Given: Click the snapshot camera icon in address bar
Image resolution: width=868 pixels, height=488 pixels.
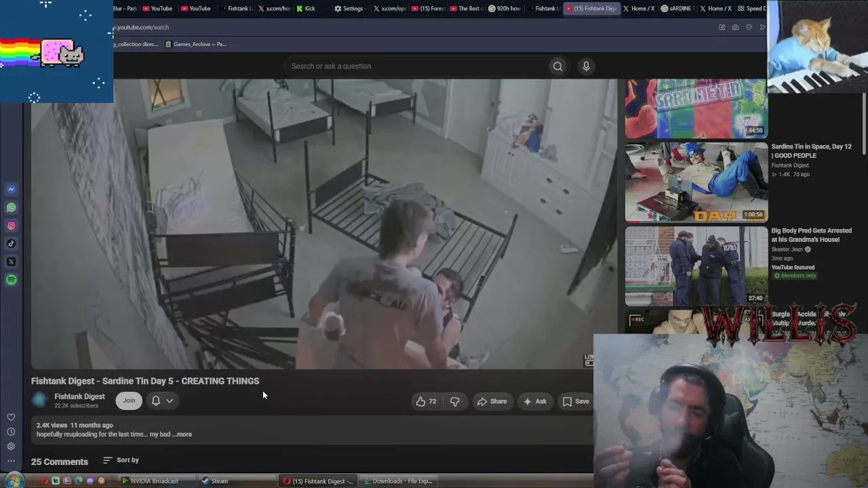Looking at the screenshot, I should [735, 27].
